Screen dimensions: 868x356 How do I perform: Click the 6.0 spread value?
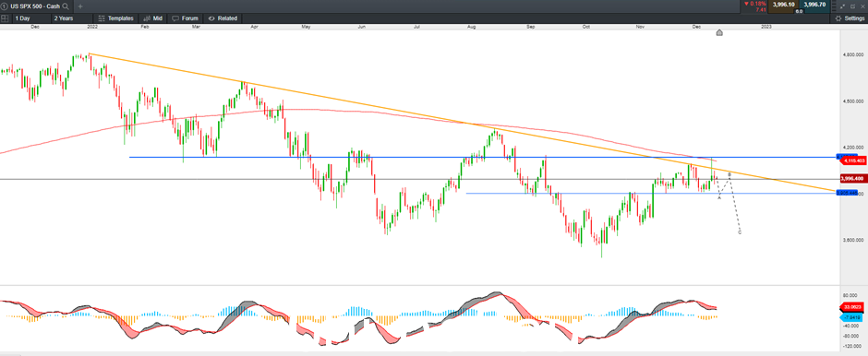[799, 11]
